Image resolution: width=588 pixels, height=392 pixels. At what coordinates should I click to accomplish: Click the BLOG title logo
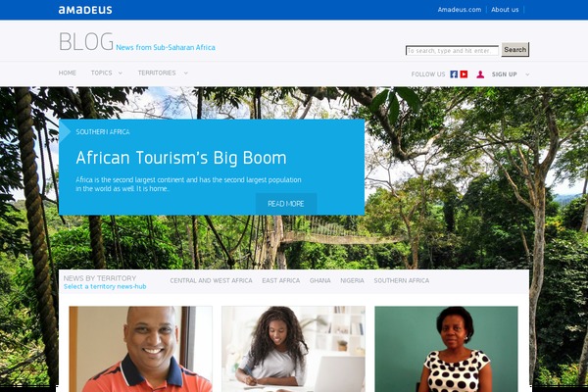pos(86,41)
